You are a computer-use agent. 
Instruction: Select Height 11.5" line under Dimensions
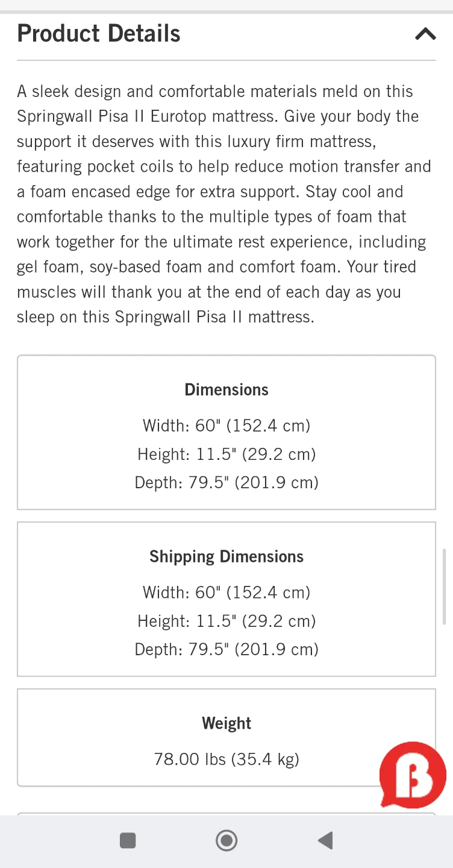coord(226,454)
